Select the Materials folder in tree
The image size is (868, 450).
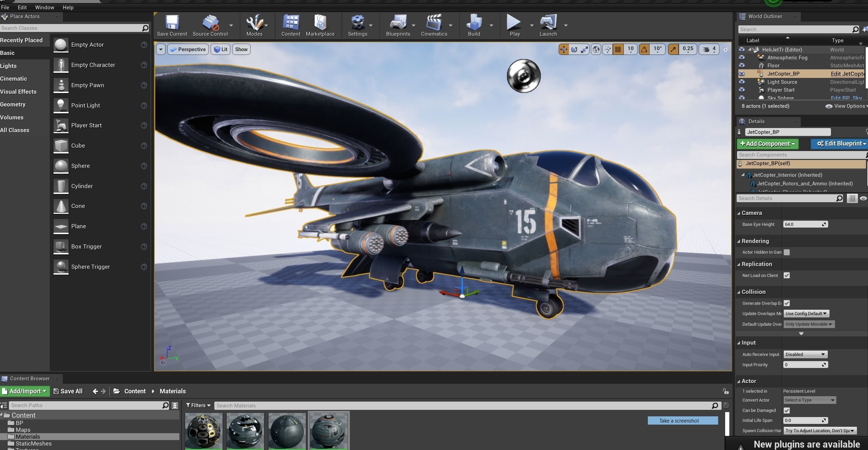click(28, 437)
